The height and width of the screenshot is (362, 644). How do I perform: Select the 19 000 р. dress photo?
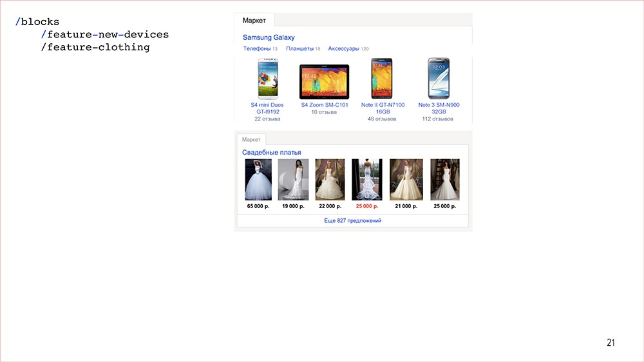tap(293, 180)
